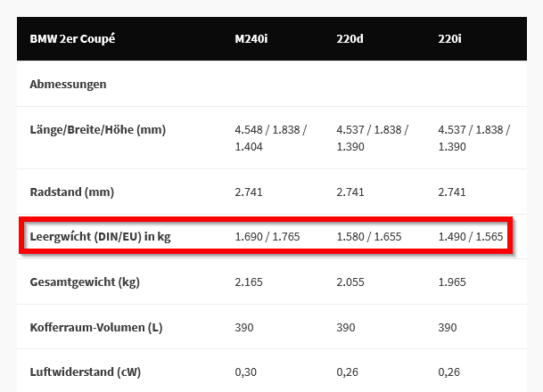Select the Länge/Breite/Höhe (mm) row label
The height and width of the screenshot is (392, 543).
pos(97,130)
